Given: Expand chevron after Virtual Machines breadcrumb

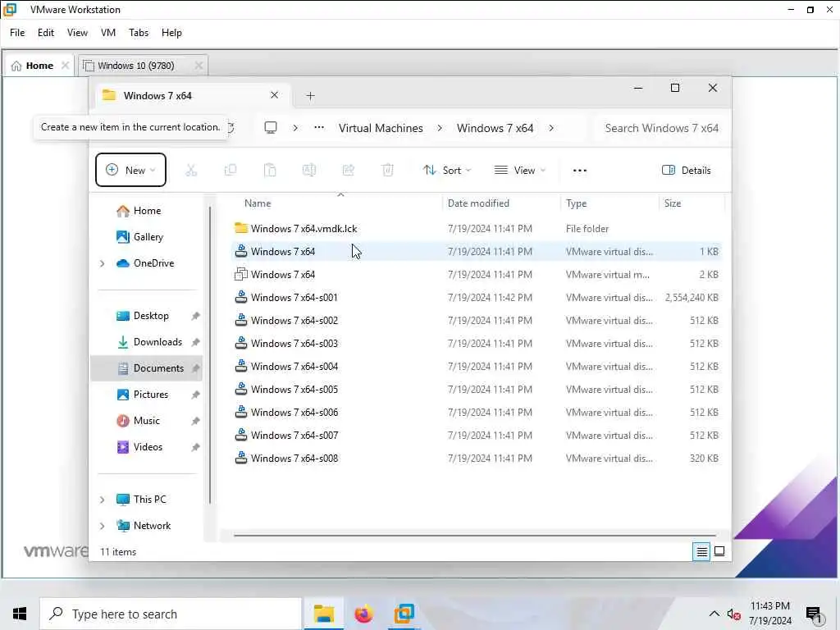Looking at the screenshot, I should tap(440, 128).
